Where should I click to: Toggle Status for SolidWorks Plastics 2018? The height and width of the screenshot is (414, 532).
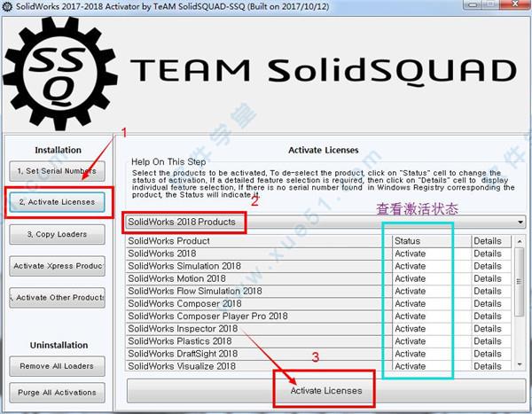tap(432, 341)
